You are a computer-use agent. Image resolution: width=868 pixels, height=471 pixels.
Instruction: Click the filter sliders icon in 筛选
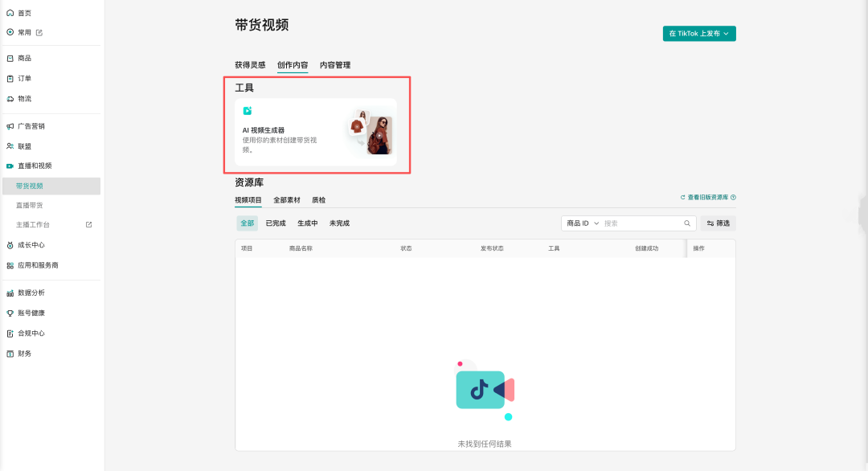click(x=710, y=223)
